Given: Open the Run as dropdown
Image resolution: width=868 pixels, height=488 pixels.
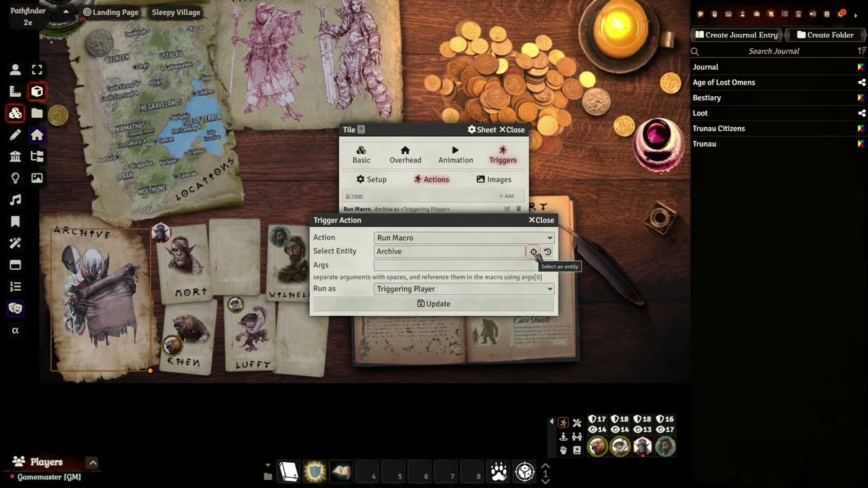Looking at the screenshot, I should 464,289.
